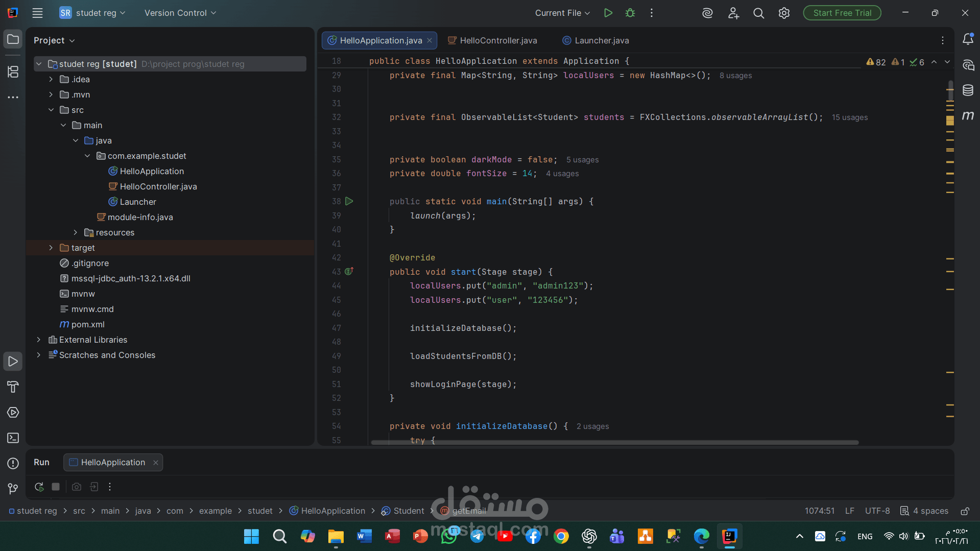Click the run gutter icon at line 38

[x=349, y=201]
